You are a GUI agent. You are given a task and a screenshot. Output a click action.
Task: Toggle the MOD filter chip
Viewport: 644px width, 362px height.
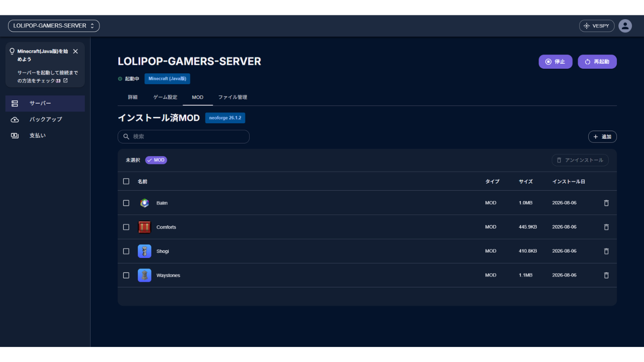[x=156, y=160]
